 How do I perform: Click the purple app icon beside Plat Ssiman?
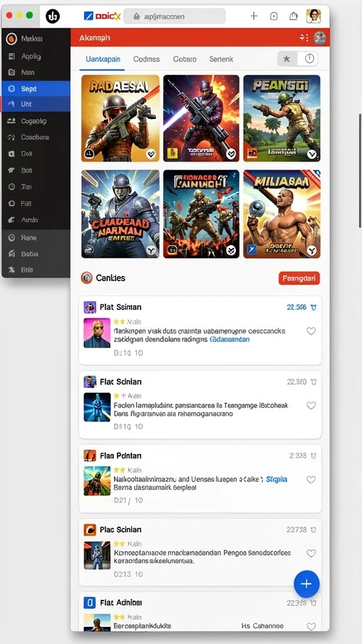pyautogui.click(x=89, y=307)
